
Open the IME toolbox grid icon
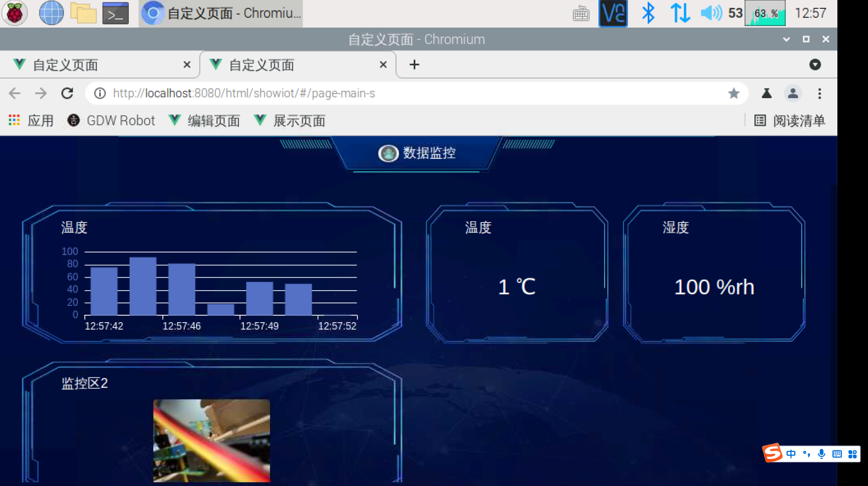pyautogui.click(x=853, y=454)
